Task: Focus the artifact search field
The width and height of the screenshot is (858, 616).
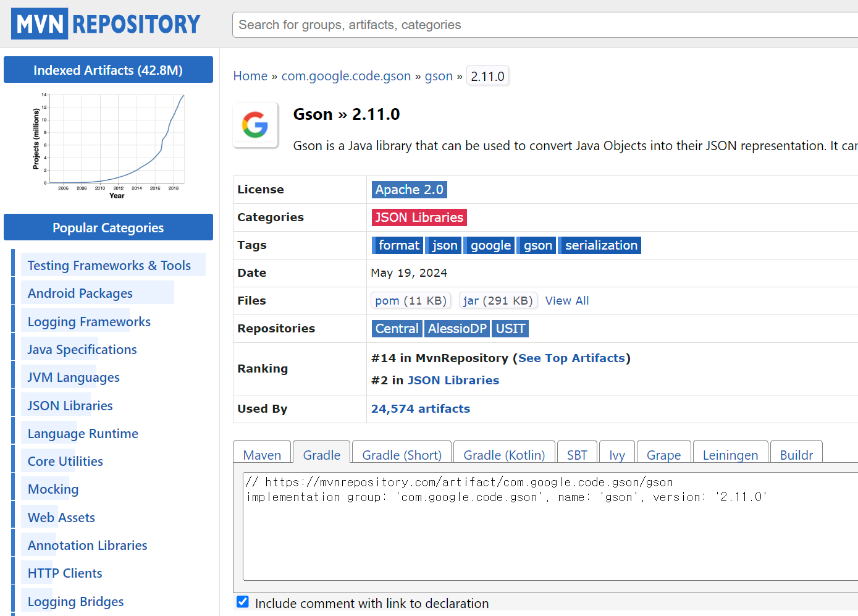Action: click(x=545, y=25)
